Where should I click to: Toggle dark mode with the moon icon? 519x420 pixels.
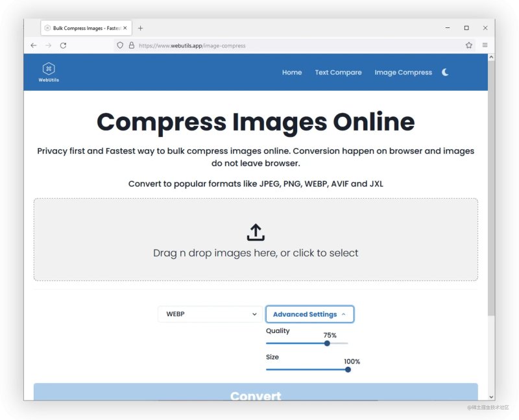click(x=445, y=72)
